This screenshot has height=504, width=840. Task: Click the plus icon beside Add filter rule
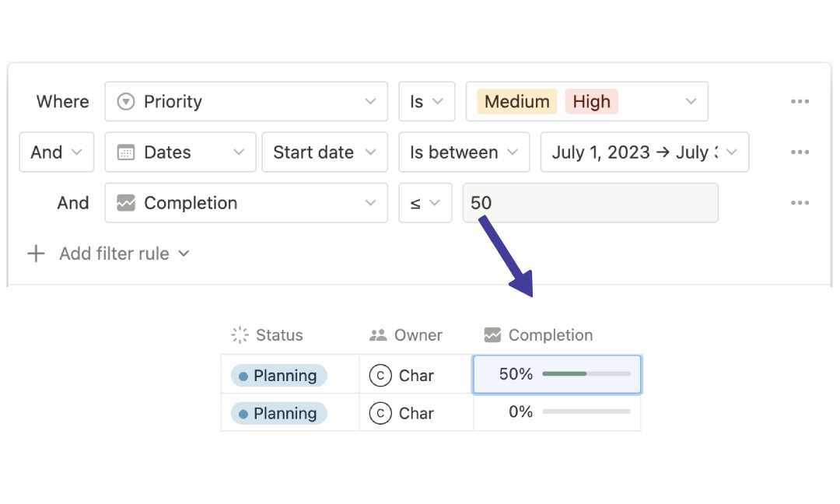pyautogui.click(x=37, y=254)
